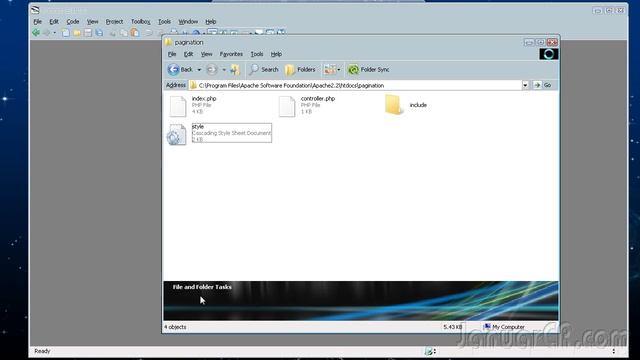Image resolution: width=640 pixels, height=360 pixels.
Task: Click the Undo icon in editor toolbar
Action: click(149, 33)
